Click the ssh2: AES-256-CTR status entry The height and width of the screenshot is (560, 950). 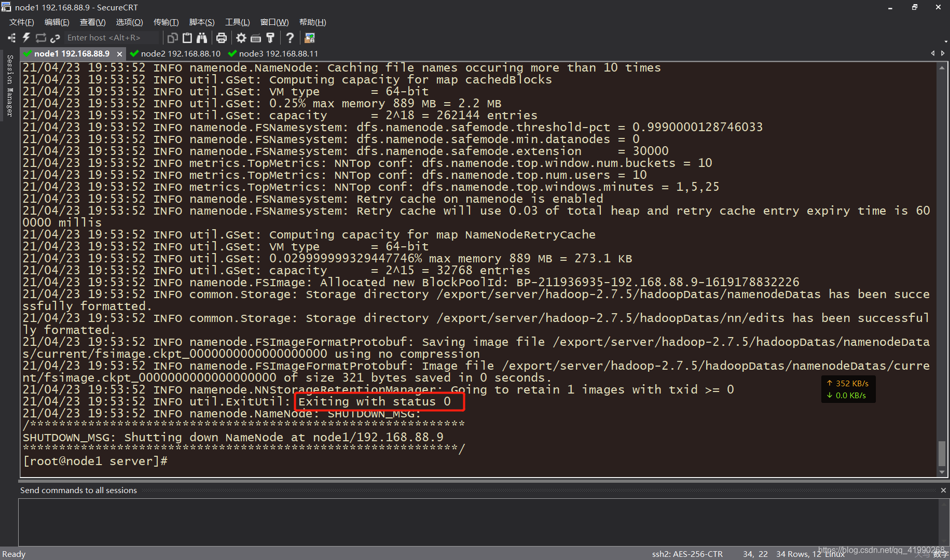[687, 554]
